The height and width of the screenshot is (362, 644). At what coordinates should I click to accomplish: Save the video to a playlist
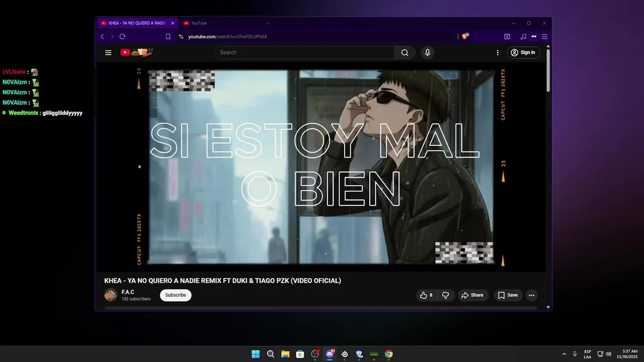tap(508, 295)
